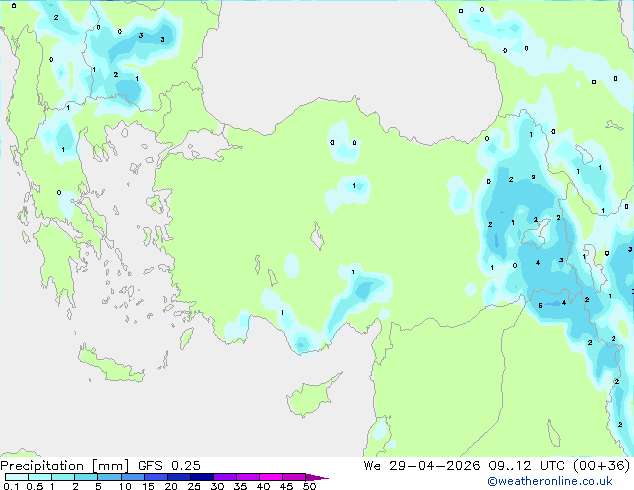
Task: Click the "(00+36)" forecast offset text
Action: click(602, 466)
